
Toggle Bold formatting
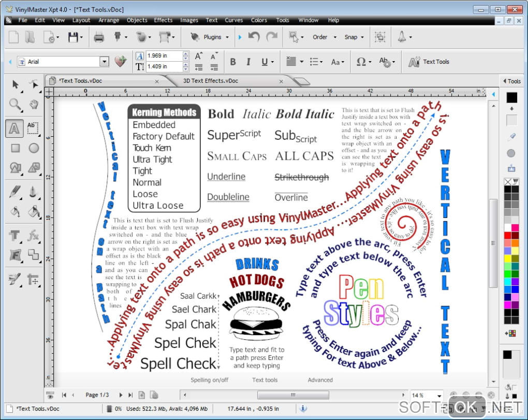point(233,62)
